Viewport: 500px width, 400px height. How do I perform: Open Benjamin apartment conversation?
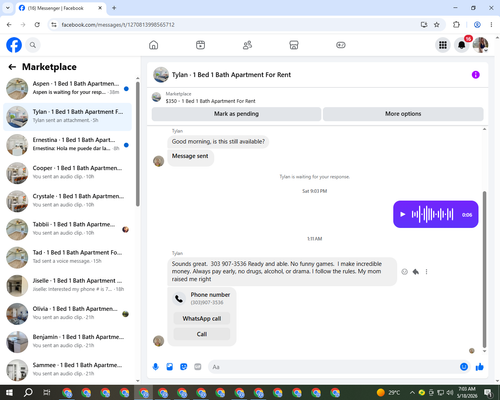click(x=67, y=342)
